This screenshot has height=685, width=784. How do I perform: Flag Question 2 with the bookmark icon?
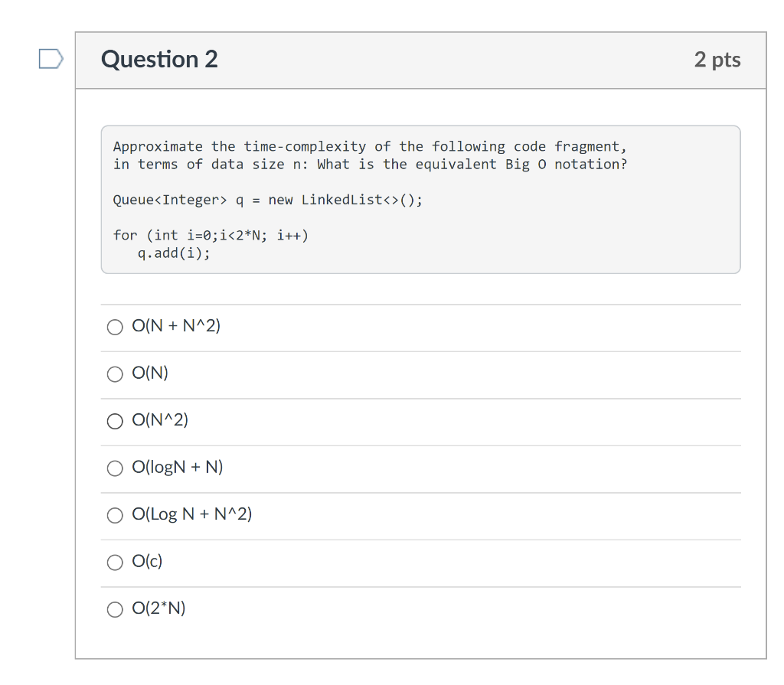tap(51, 58)
